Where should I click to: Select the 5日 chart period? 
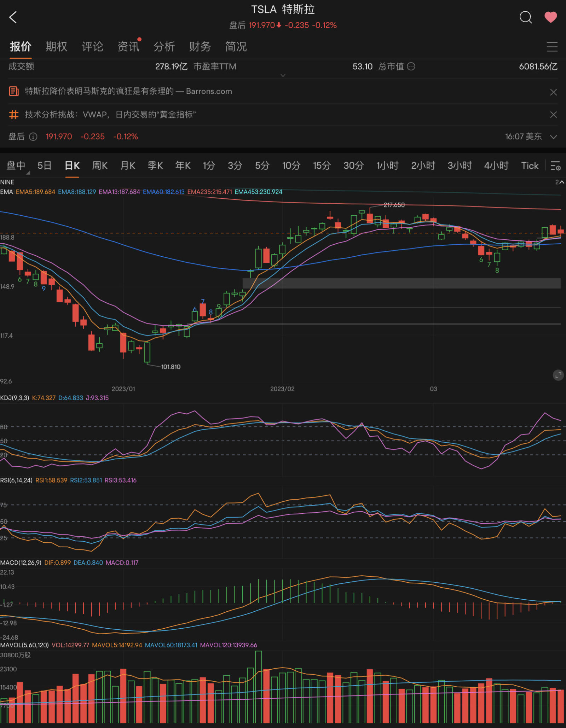coord(45,165)
